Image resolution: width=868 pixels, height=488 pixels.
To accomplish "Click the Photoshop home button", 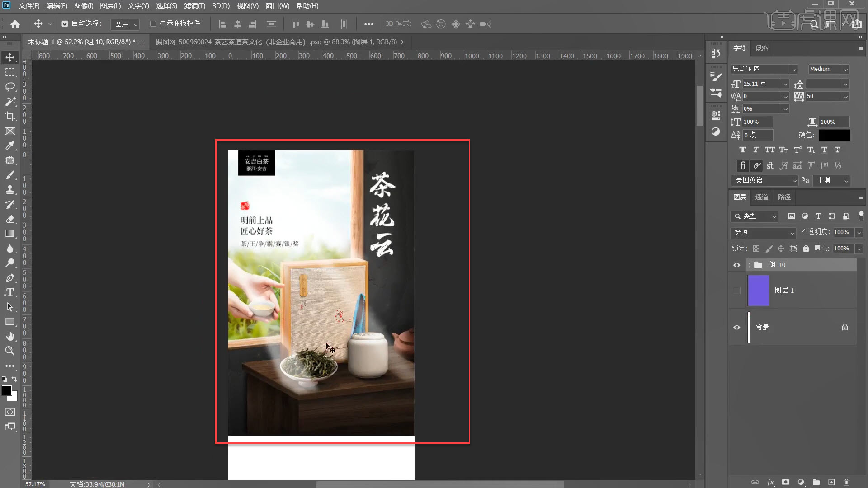I will [x=15, y=24].
